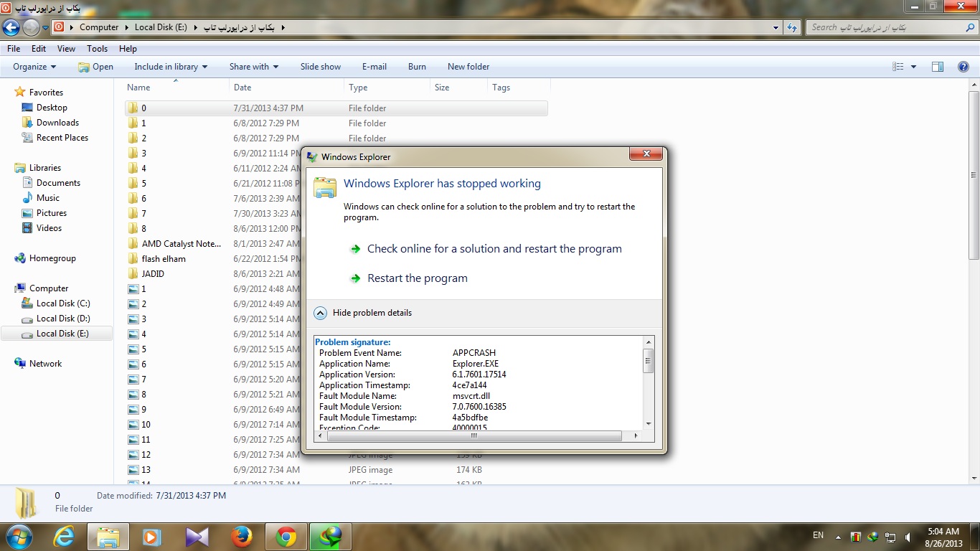This screenshot has width=980, height=551.
Task: Sort by Type column header
Action: pyautogui.click(x=358, y=88)
